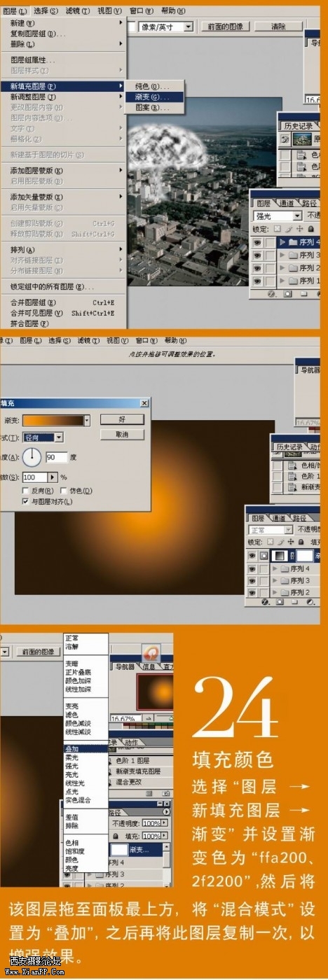The image size is (328, 980).
Task: Select 合并可见图层(V) in Layer menu
Action: click(64, 313)
